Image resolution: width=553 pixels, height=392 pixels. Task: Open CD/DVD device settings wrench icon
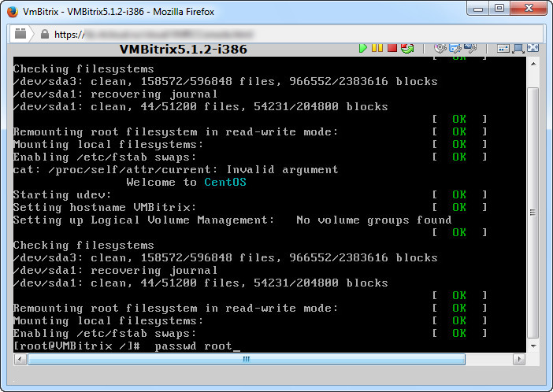(440, 48)
